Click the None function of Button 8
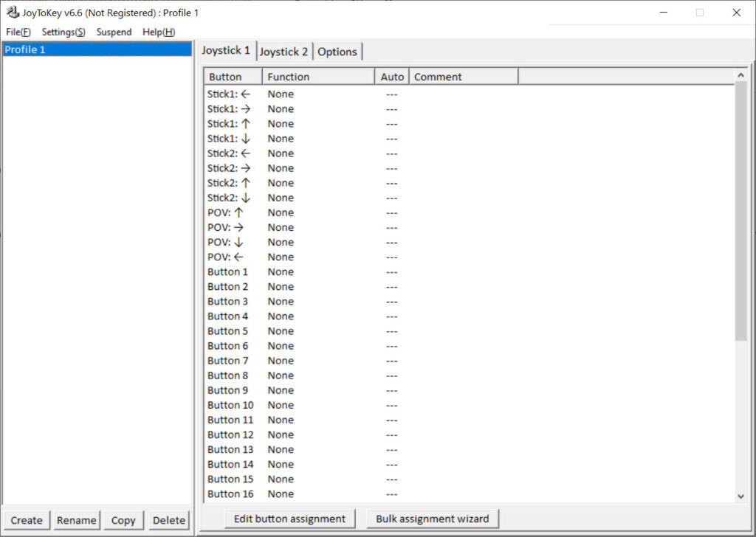 pyautogui.click(x=281, y=375)
